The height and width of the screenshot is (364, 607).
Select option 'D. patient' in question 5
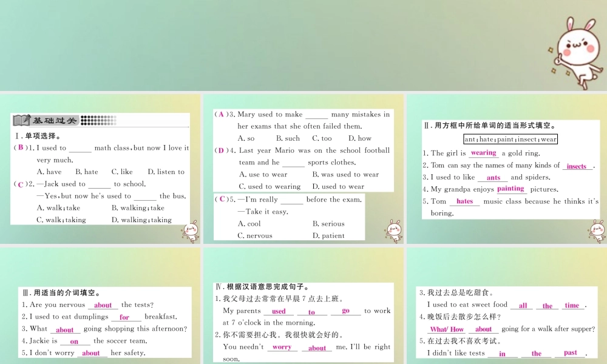(x=328, y=235)
